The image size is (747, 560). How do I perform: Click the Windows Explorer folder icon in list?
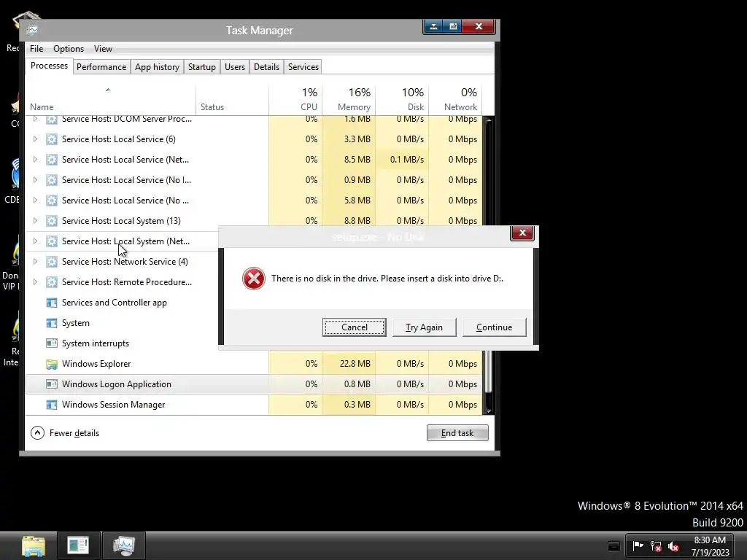pyautogui.click(x=52, y=365)
